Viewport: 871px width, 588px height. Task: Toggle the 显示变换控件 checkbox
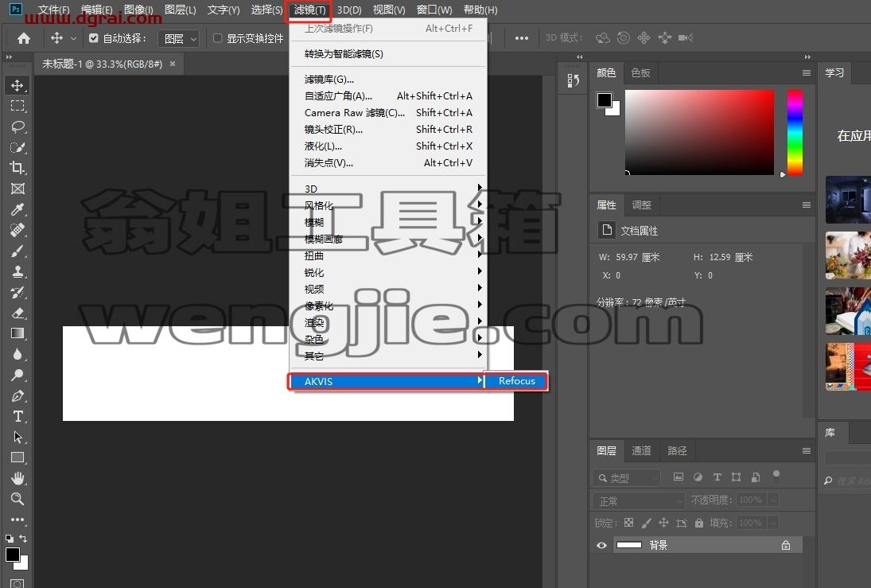click(218, 37)
